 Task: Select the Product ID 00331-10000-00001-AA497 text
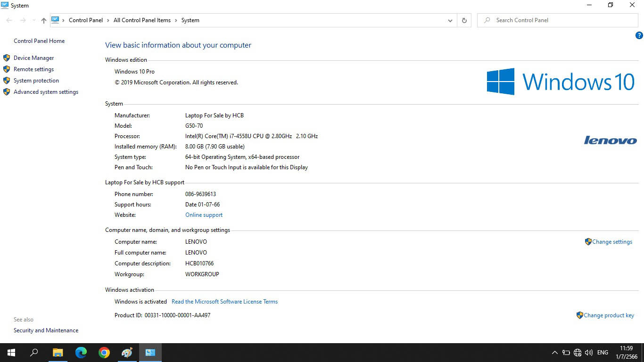click(177, 315)
